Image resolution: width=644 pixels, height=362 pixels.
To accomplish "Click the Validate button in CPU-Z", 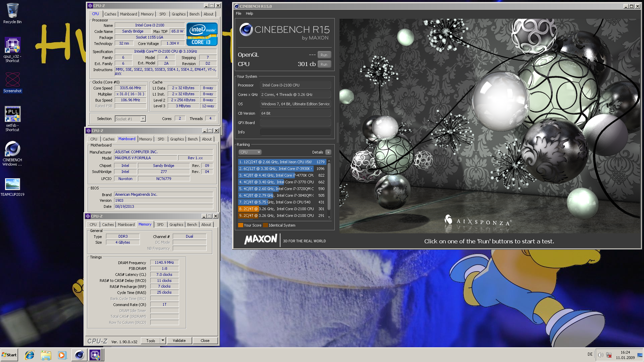I will 179,341.
